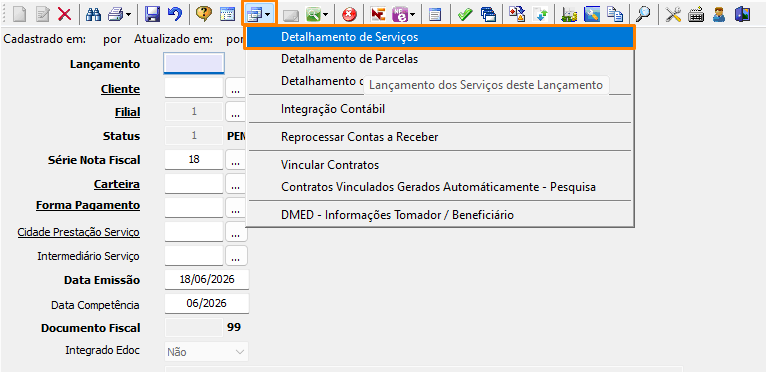Open the Cidade Prestação Serviço lookup button
This screenshot has height=372, width=766.
coord(236,233)
